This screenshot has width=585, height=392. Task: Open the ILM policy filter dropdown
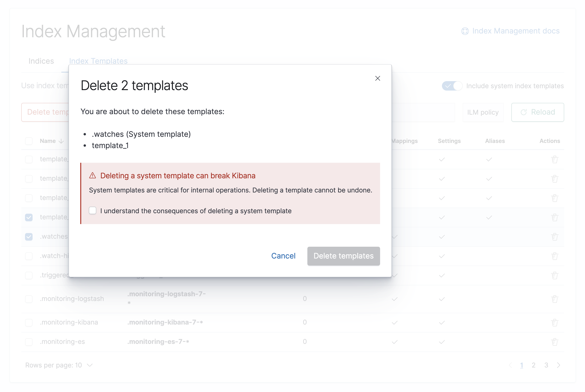pyautogui.click(x=483, y=112)
